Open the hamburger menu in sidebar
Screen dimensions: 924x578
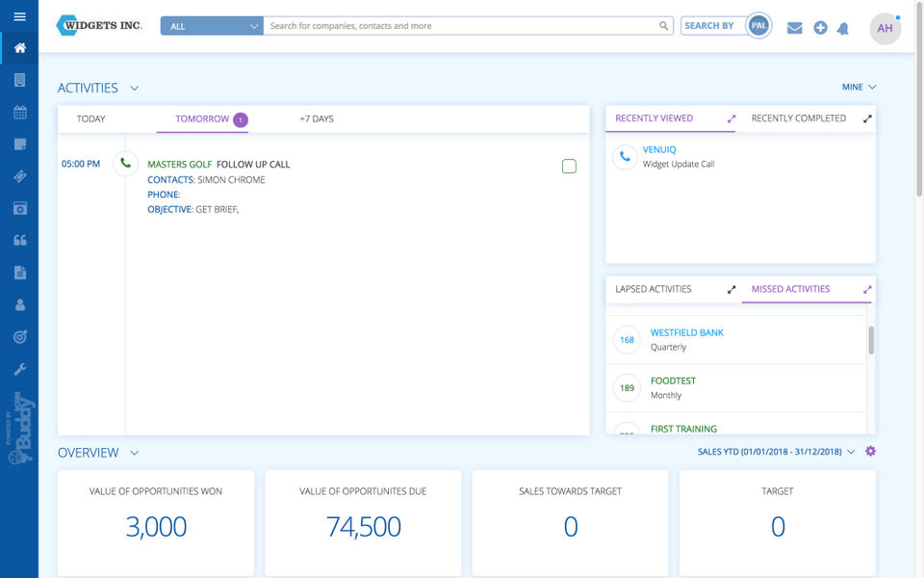[x=19, y=16]
